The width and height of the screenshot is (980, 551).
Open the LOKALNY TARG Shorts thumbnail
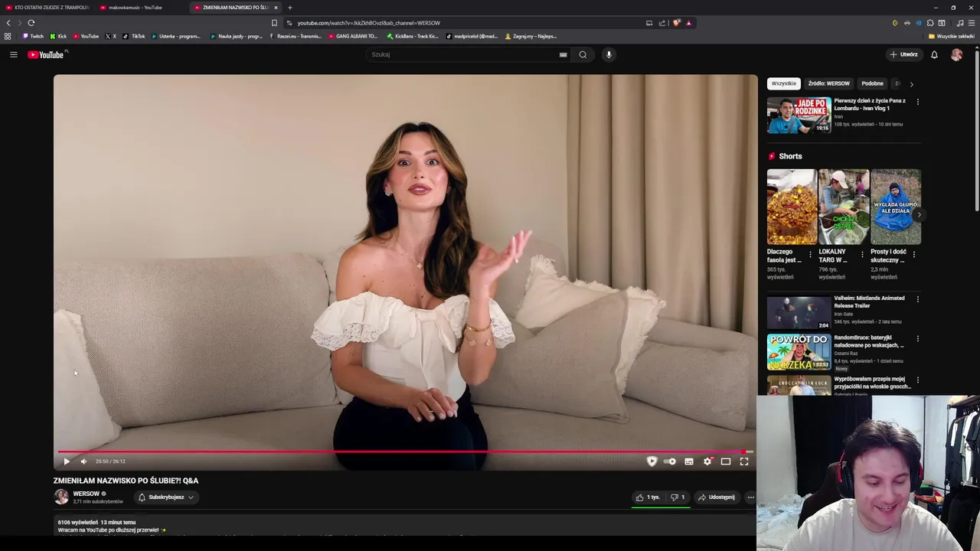click(844, 207)
